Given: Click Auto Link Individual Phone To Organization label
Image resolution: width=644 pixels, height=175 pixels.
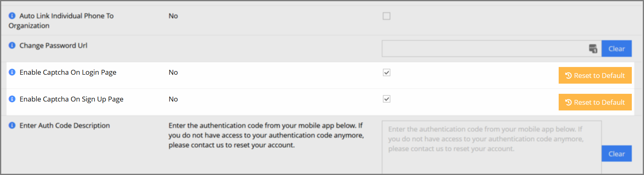Looking at the screenshot, I should pyautogui.click(x=61, y=21).
